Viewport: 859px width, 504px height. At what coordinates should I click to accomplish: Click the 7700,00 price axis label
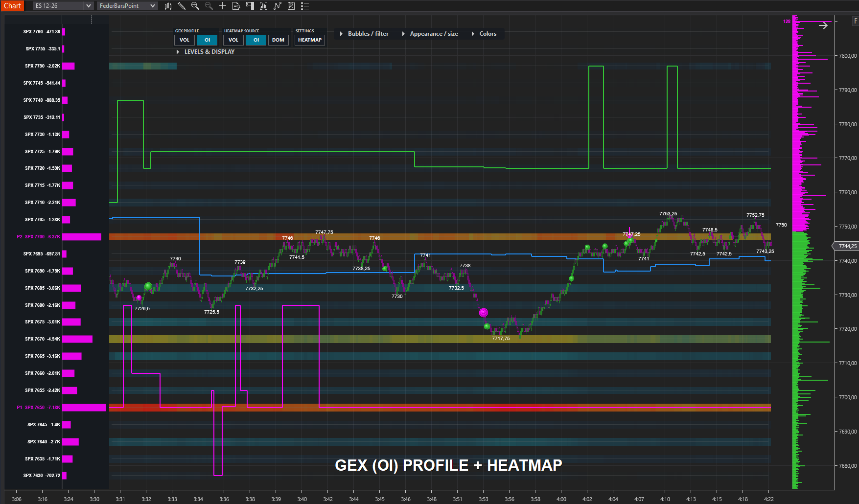click(848, 397)
